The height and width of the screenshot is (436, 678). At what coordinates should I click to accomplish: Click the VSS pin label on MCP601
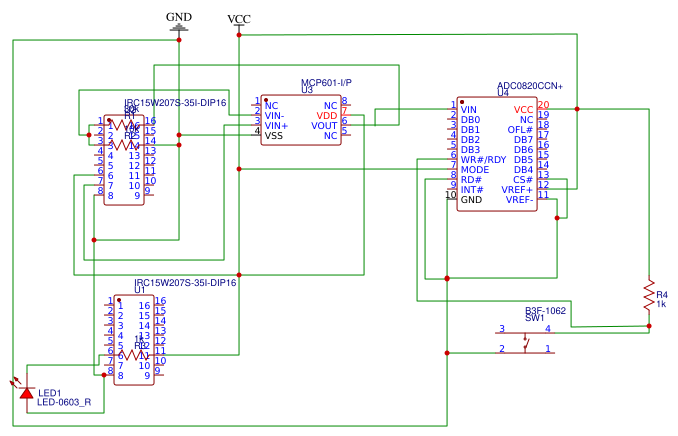274,136
